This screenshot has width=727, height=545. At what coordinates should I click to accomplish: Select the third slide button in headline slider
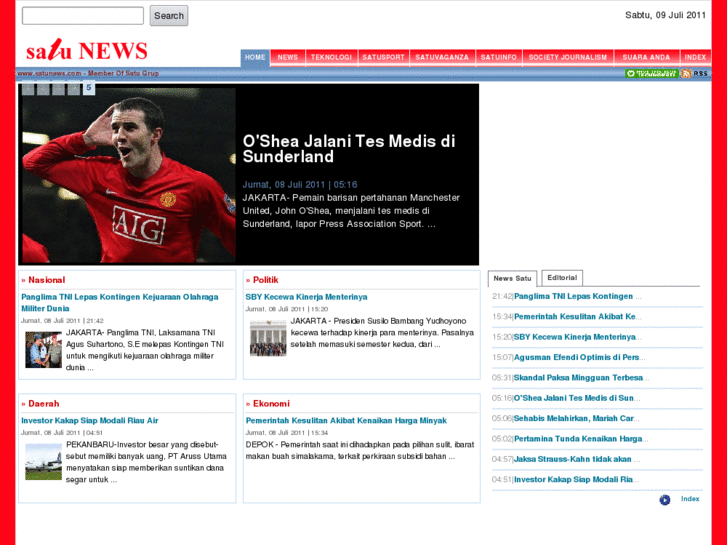click(58, 89)
